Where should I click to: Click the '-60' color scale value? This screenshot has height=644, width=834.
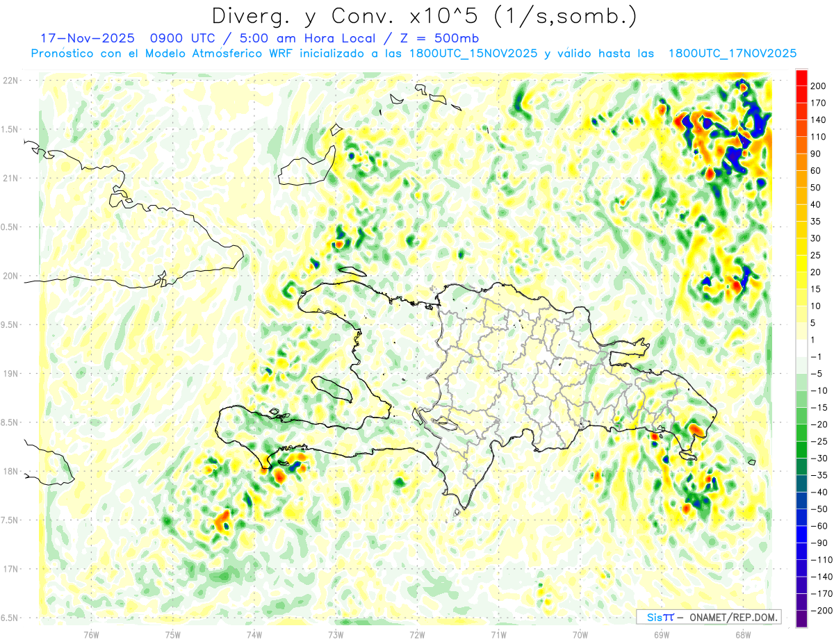click(821, 526)
